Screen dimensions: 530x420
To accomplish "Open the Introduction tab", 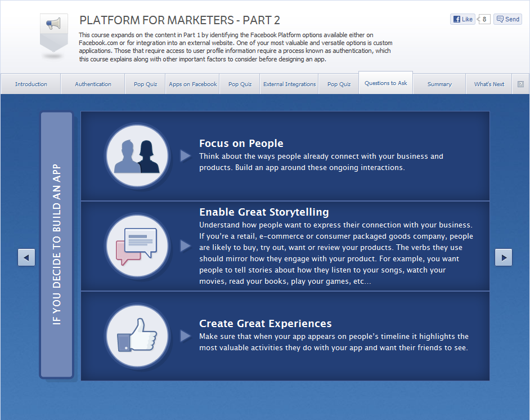I will pyautogui.click(x=31, y=84).
